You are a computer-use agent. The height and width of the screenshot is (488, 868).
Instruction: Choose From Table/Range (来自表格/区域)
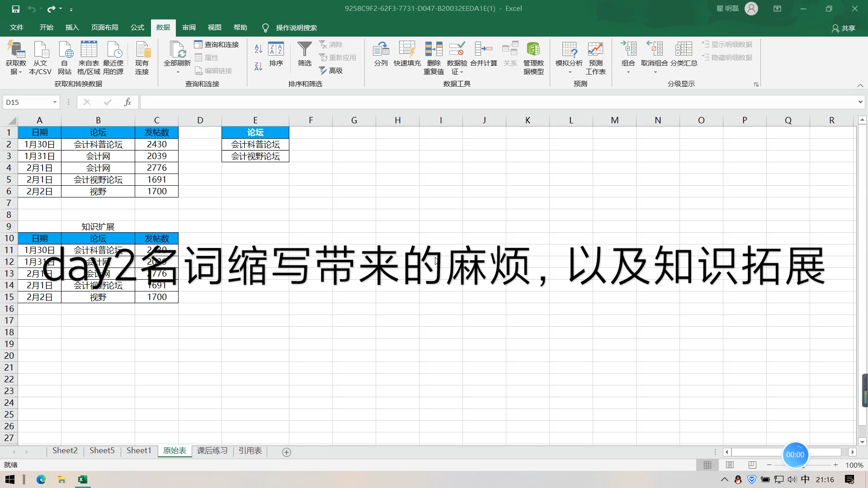pos(89,58)
